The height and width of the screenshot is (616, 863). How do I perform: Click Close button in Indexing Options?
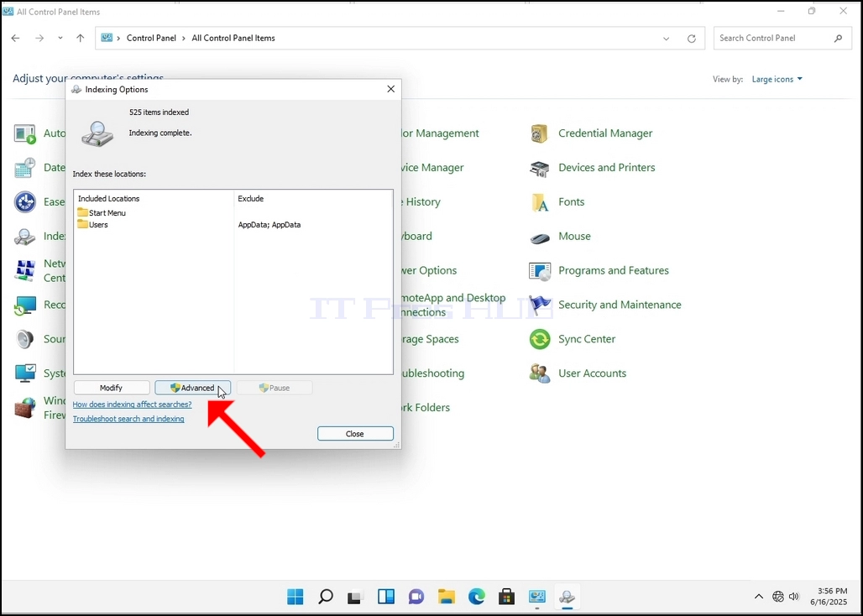coord(355,433)
